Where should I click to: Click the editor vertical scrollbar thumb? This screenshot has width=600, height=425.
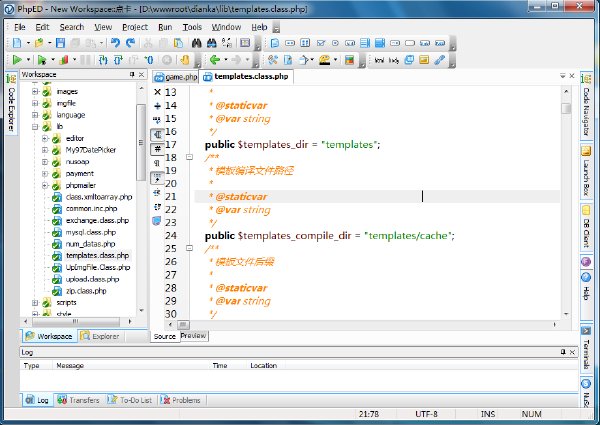(x=566, y=108)
